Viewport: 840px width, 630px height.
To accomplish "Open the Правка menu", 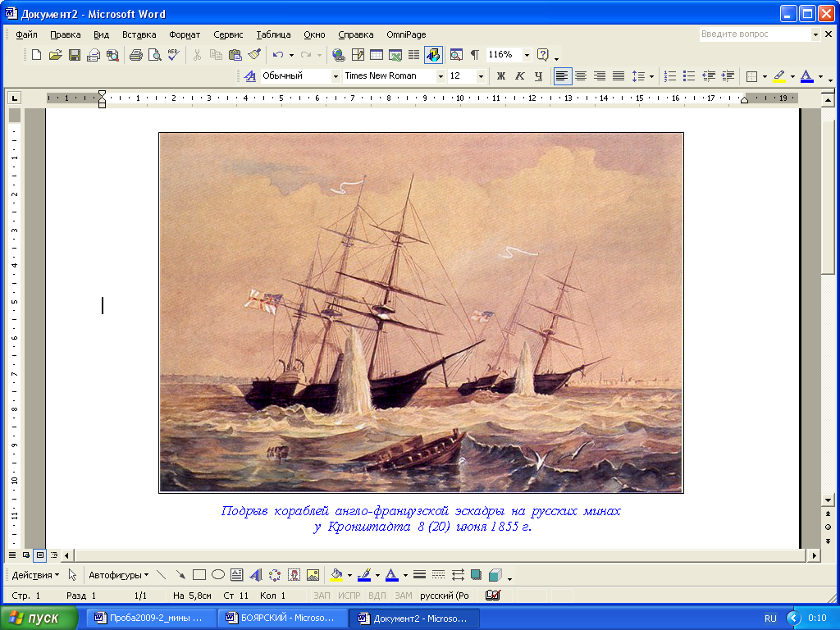I will pyautogui.click(x=66, y=34).
